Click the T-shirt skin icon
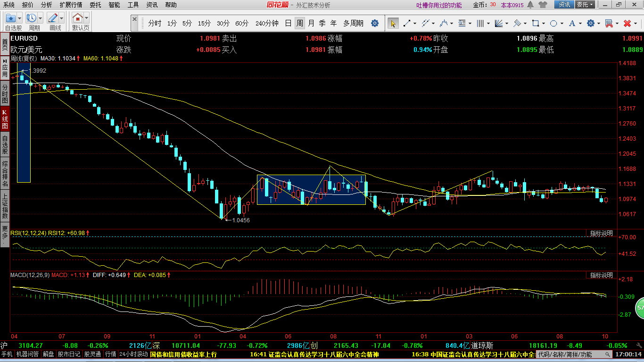Viewport: 644px width, 362px height. point(543,5)
